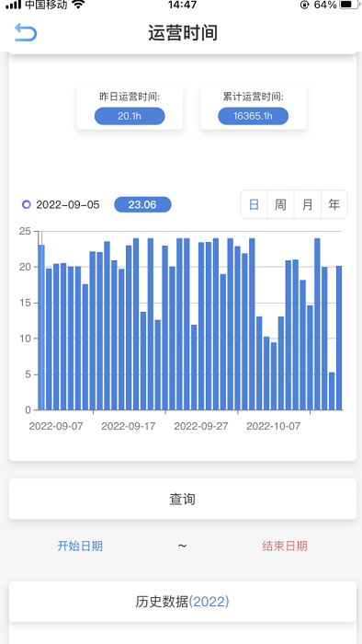This screenshot has height=644, width=362.
Task: Tap the cellular signal bars
Action: tap(13, 5)
